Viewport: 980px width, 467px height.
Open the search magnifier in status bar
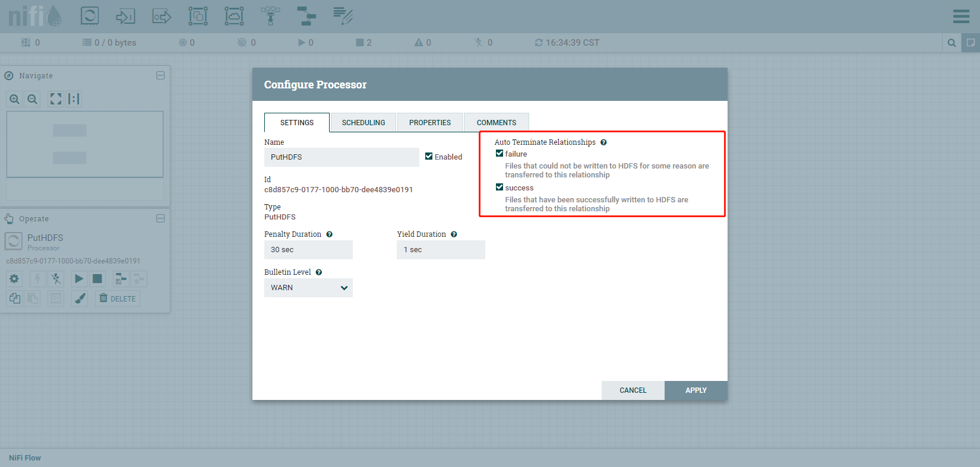point(951,43)
